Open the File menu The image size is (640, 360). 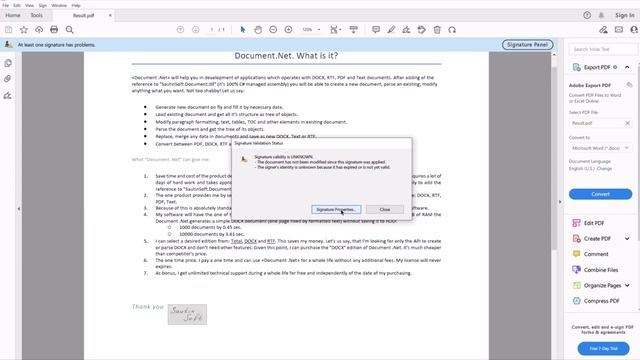[x=5, y=5]
